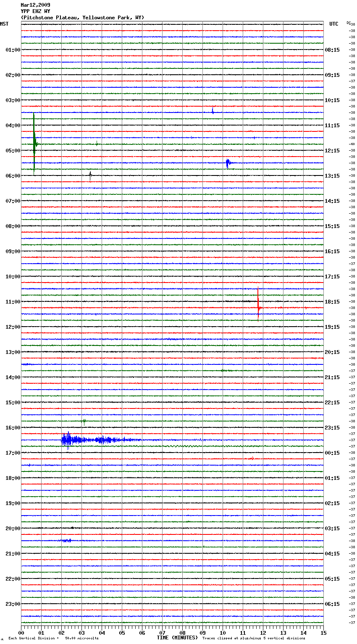Screen dimensions: 357x644
Task: Click minute 08 tick label on time axis
Action: 182,633
